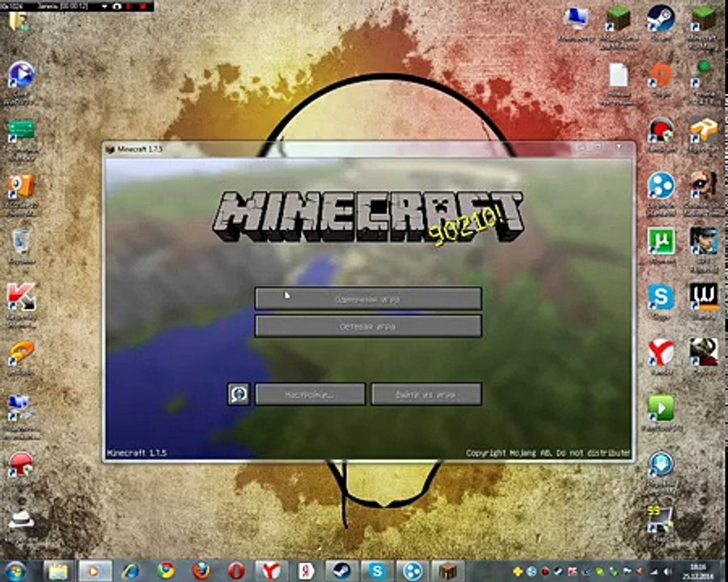
Task: Open the white hat icon on desktop
Action: point(21,519)
